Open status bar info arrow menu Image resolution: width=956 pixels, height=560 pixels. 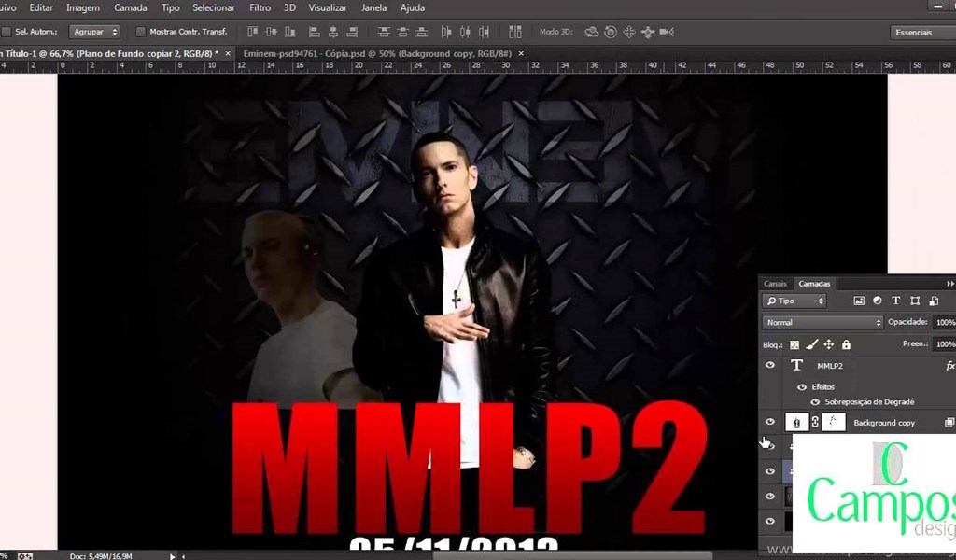pos(173,555)
